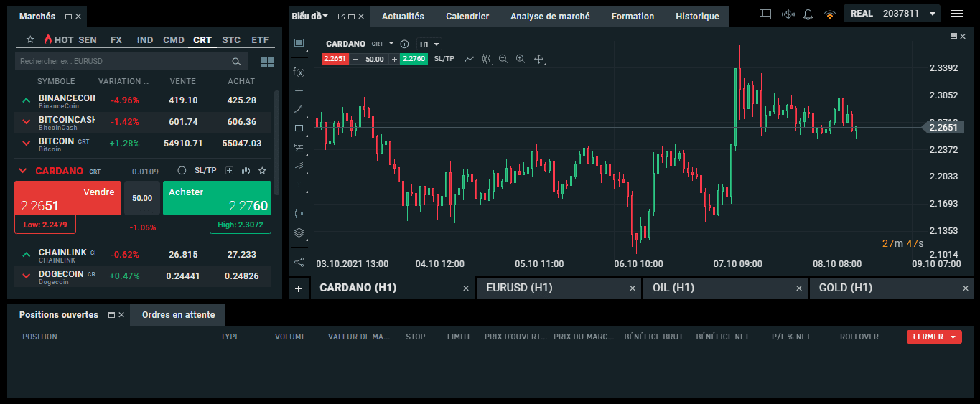Click the red Vendre 2.2651 button
The width and height of the screenshot is (980, 404).
[x=67, y=198]
